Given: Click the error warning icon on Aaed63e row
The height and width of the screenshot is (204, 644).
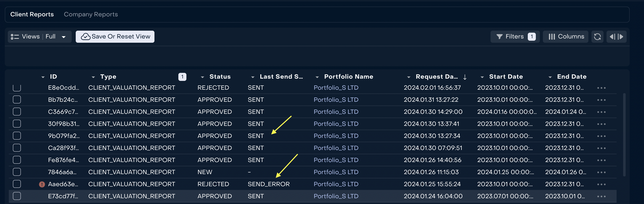Looking at the screenshot, I should pos(42,184).
